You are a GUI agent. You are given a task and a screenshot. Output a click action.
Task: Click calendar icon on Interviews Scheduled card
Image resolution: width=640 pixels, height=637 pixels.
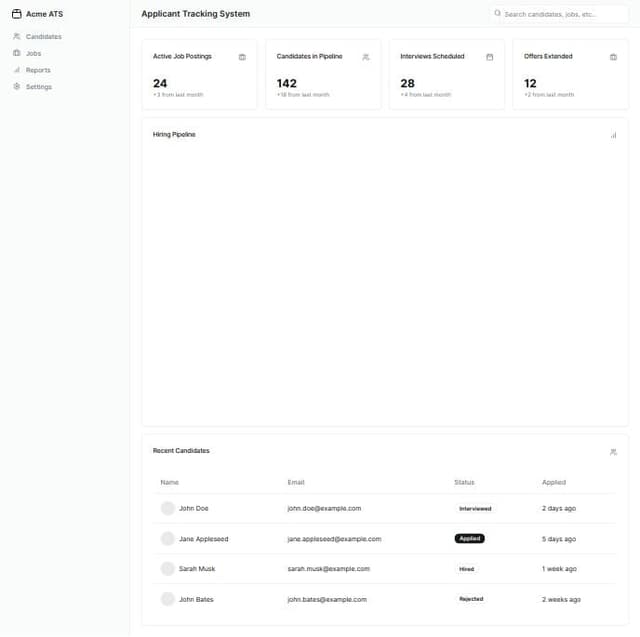pos(489,57)
